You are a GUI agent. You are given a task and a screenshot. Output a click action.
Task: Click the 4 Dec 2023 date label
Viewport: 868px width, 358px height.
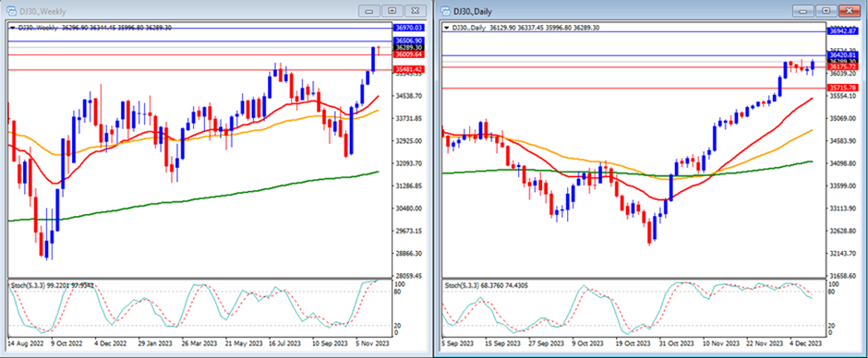tap(805, 343)
